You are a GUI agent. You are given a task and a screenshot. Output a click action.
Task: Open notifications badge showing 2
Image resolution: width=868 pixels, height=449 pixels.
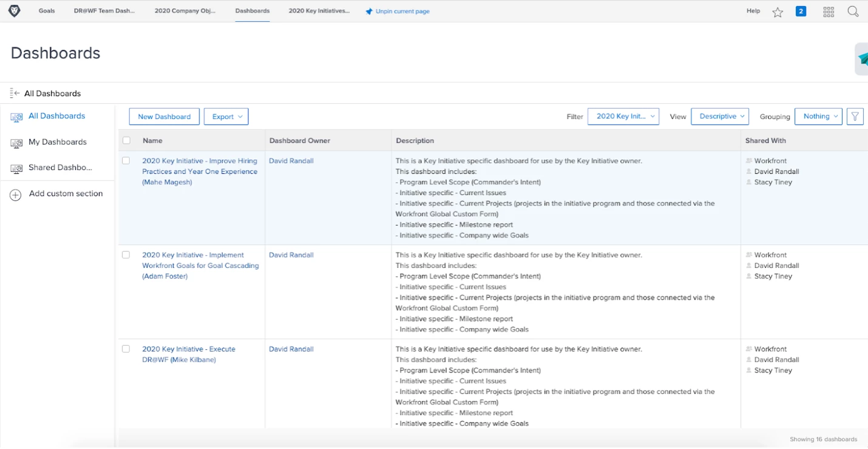pyautogui.click(x=801, y=11)
